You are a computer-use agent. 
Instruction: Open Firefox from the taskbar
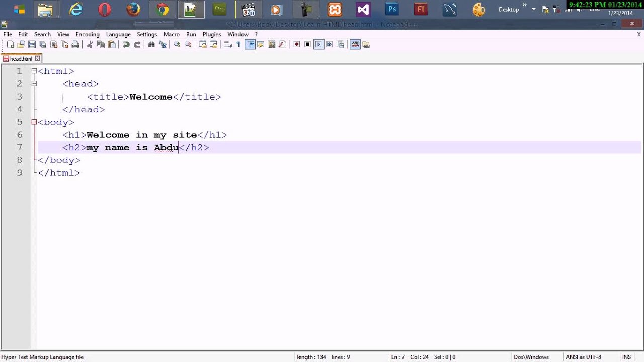[x=133, y=9]
